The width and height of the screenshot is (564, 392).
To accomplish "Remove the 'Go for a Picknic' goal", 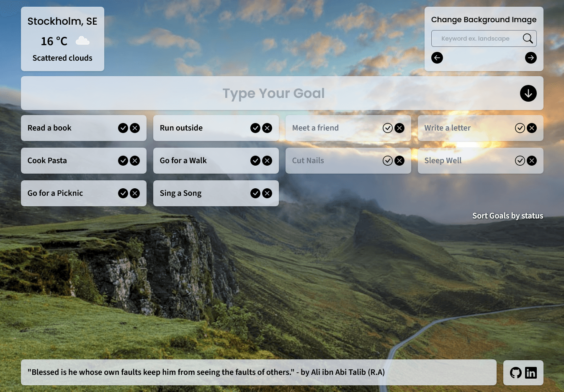I will click(135, 193).
